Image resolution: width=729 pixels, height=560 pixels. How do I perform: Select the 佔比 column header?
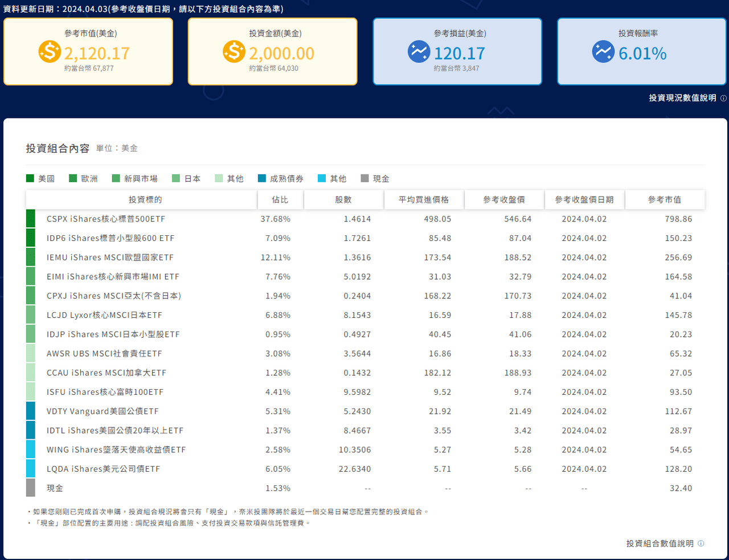(280, 199)
